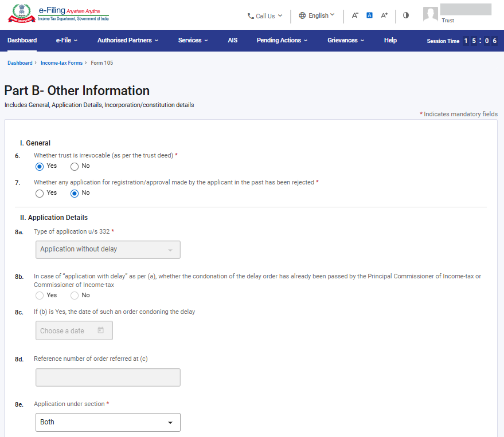
Task: Click the default font size icon
Action: pos(369,15)
